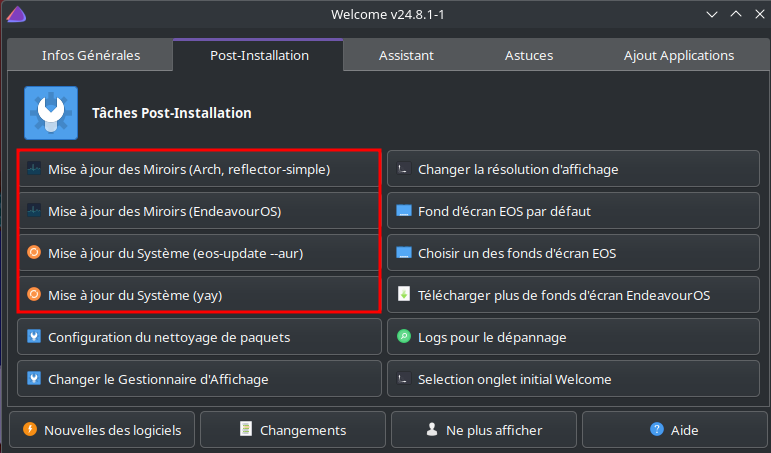Screen dimensions: 771x453
Task: Click the person icon on Ne plus afficher
Action: (432, 430)
